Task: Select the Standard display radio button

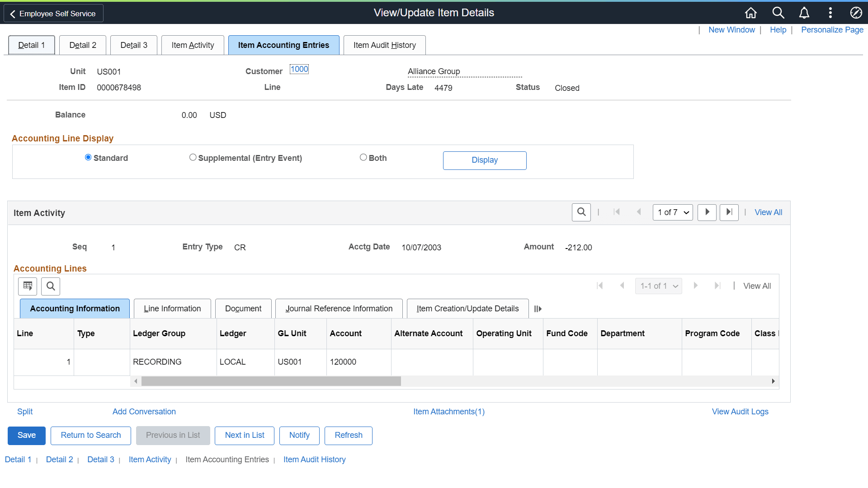Action: (x=88, y=157)
